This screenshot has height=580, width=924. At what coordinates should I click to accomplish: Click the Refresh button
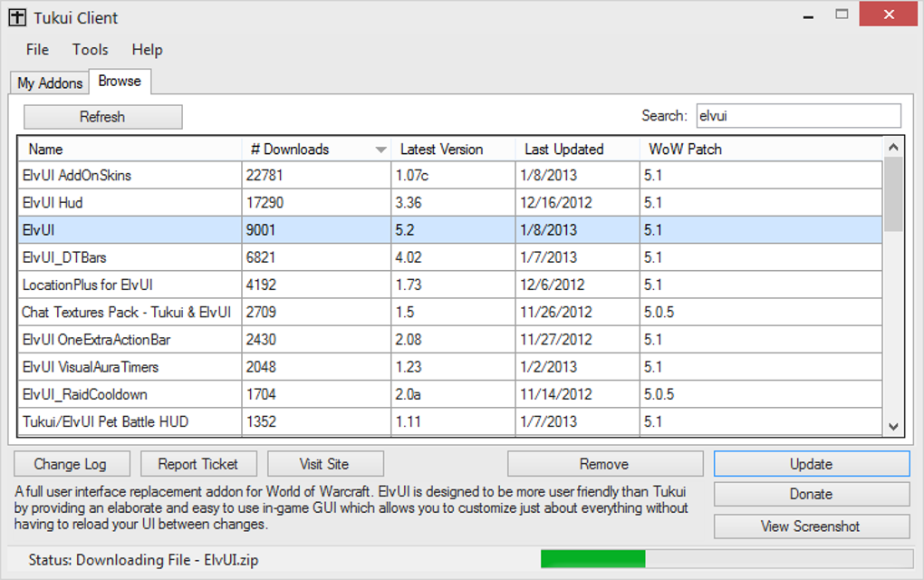102,117
